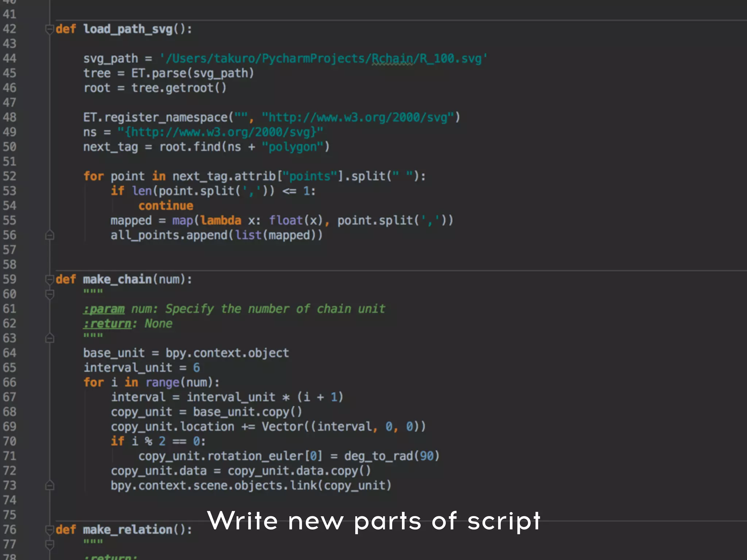
Task: Click all_points.append call
Action: (217, 235)
